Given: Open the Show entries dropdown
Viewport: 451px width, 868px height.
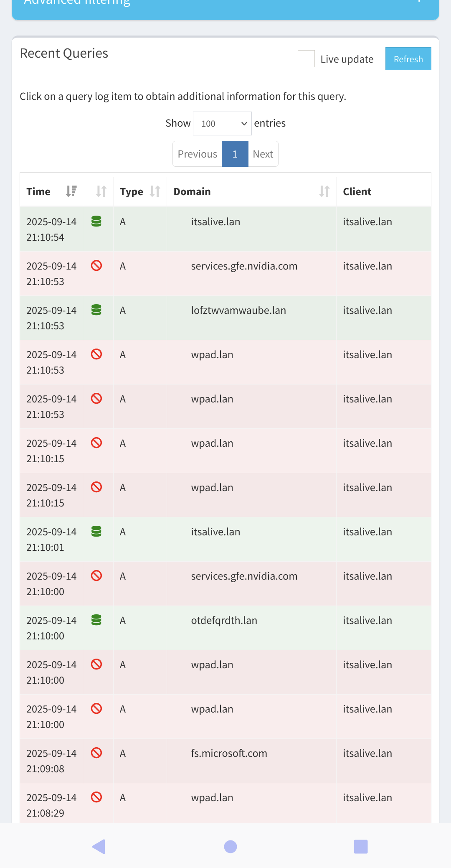Looking at the screenshot, I should pyautogui.click(x=222, y=123).
